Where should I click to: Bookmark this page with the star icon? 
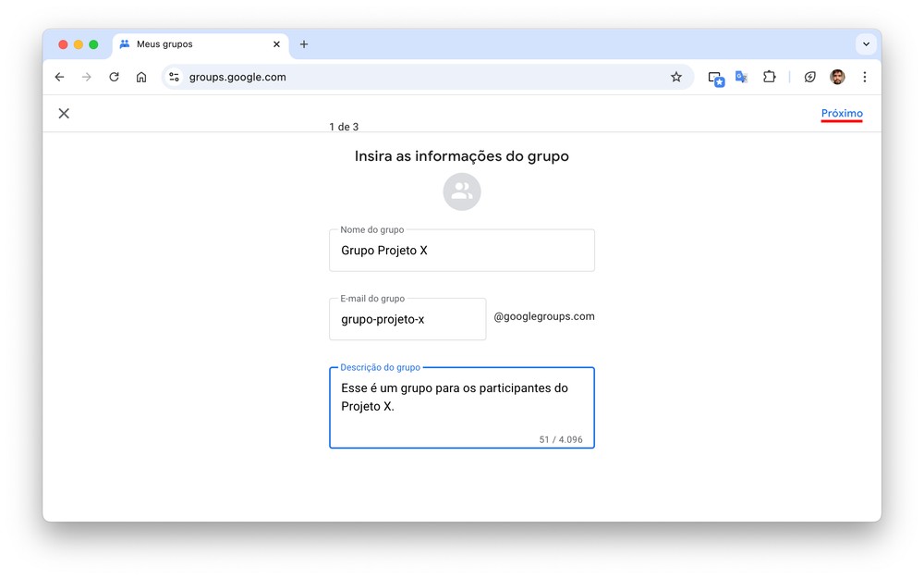(x=676, y=78)
